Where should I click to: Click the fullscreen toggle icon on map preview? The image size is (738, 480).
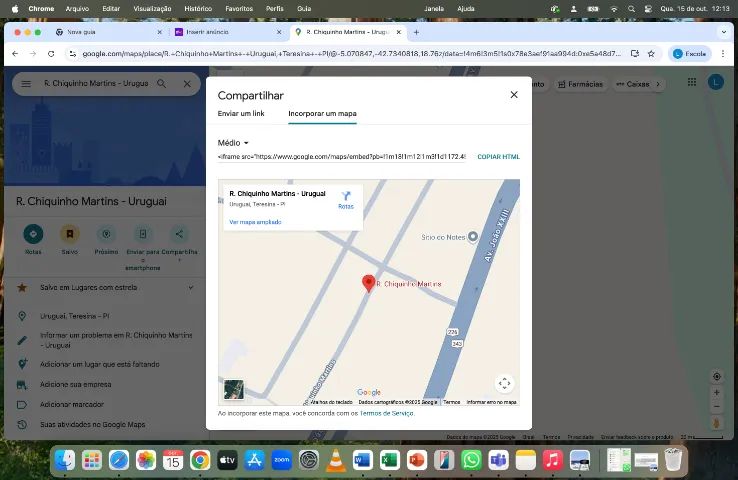coord(504,383)
